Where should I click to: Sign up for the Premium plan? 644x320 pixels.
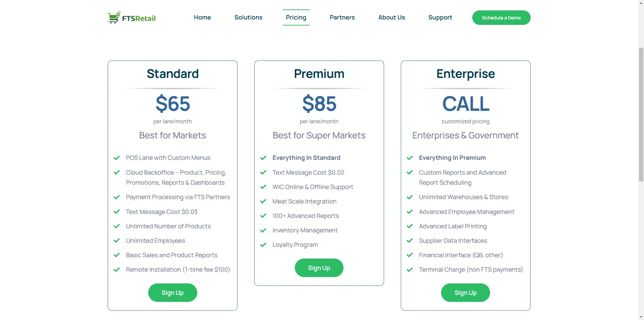[x=319, y=268]
